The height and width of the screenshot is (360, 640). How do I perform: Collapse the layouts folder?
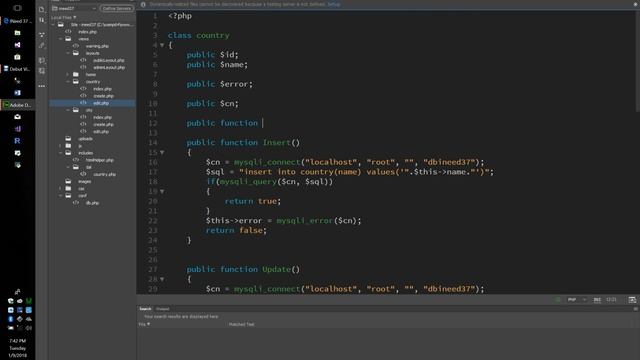tap(68, 53)
